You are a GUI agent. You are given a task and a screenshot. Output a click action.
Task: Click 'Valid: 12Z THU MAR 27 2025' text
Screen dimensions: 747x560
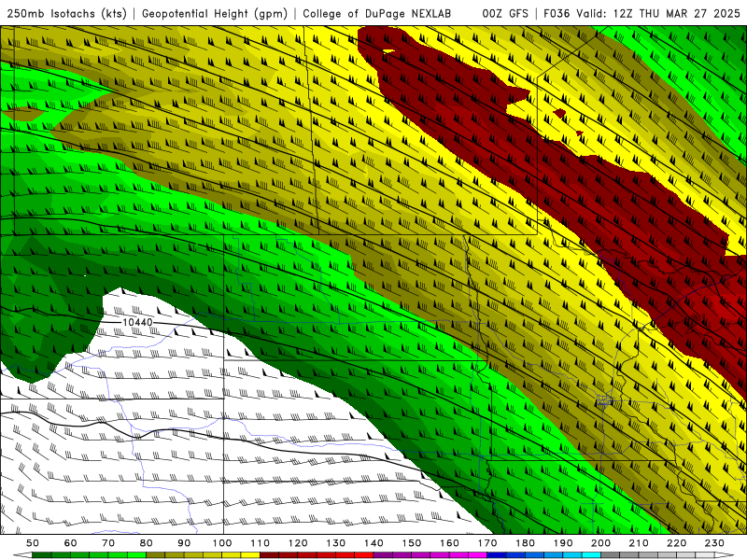(x=658, y=13)
